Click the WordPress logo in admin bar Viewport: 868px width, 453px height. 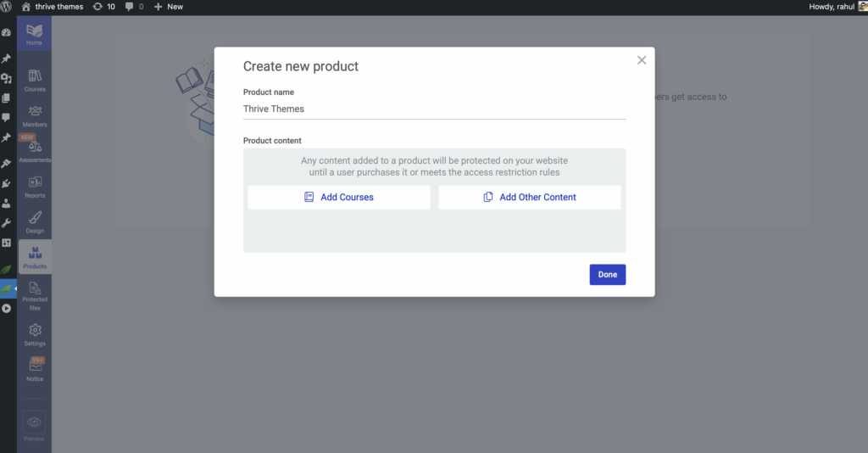8,6
